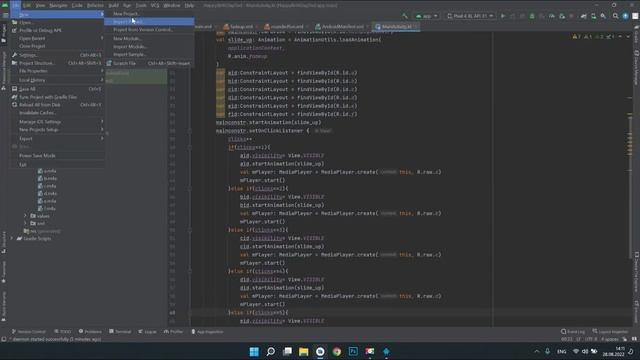The width and height of the screenshot is (640, 360).
Task: Jump to next highlighted error arrow
Action: 628,37
